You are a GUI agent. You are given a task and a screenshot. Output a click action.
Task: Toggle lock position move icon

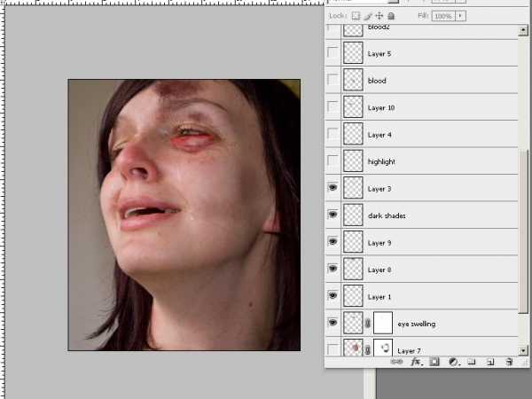click(x=379, y=16)
